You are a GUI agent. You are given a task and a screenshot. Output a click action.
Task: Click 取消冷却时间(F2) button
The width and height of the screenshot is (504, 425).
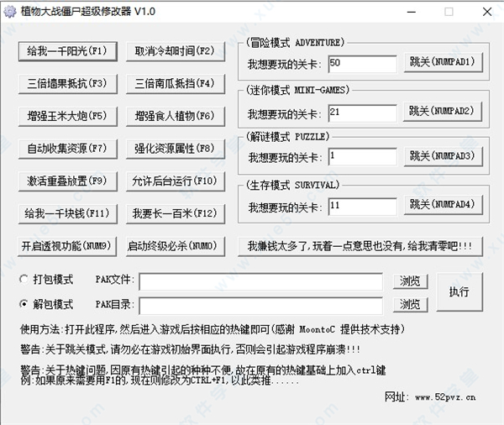pyautogui.click(x=176, y=51)
